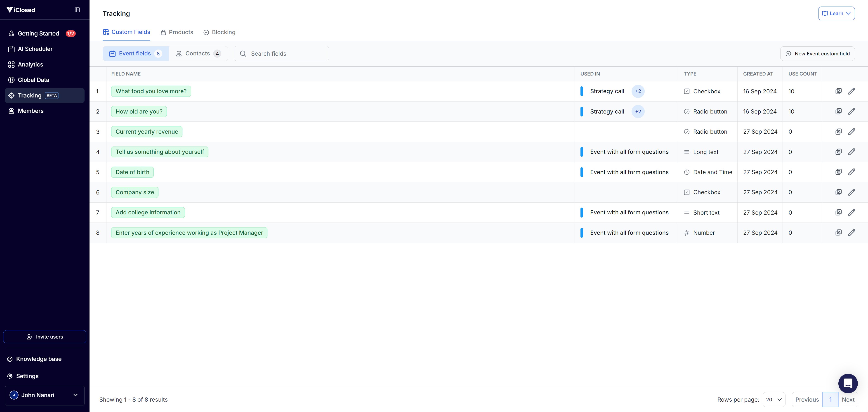The height and width of the screenshot is (412, 868).
Task: Collapse the sidebar panel icon
Action: click(77, 10)
